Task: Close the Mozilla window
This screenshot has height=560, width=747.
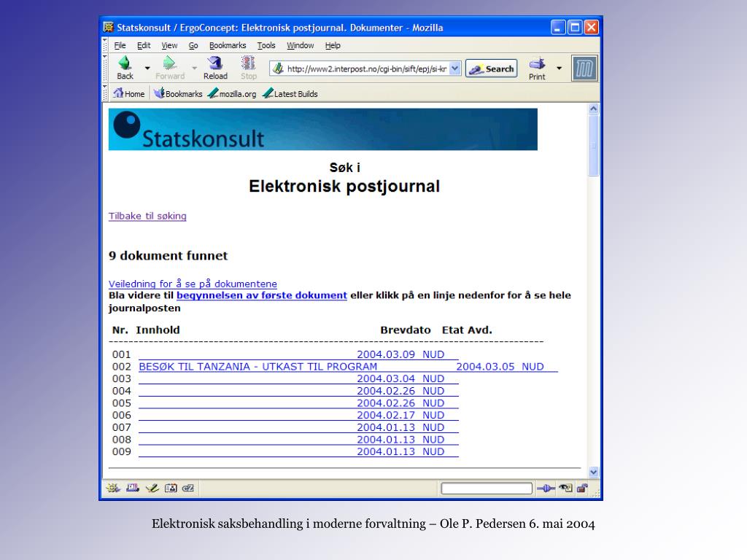Action: point(591,27)
